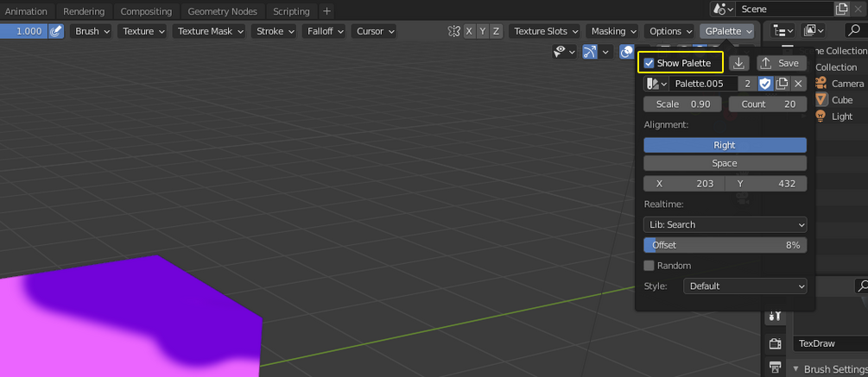Click the new palette duplicate icon
The height and width of the screenshot is (377, 868).
click(782, 84)
